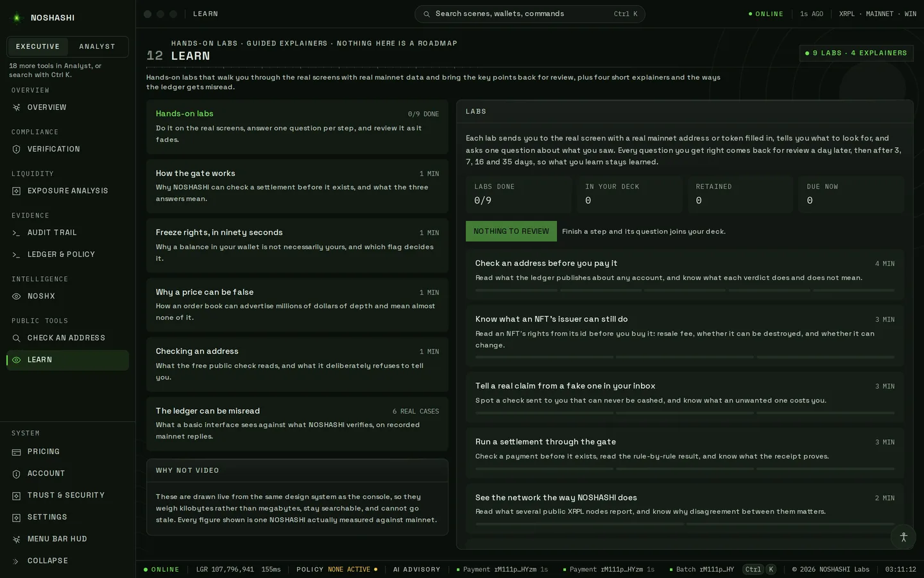
Task: Click the Policy None Active status entry
Action: [x=337, y=570]
